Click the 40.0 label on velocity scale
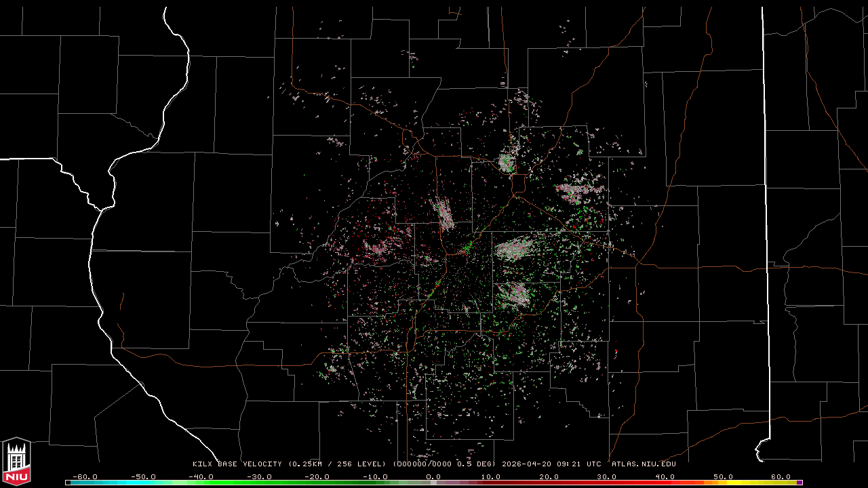This screenshot has width=868, height=488. (664, 476)
